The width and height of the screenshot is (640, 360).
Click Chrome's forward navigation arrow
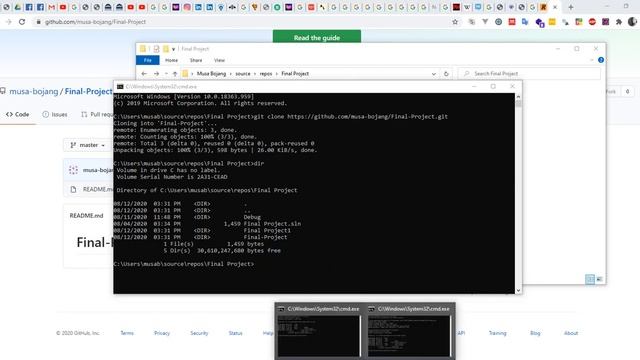click(9, 22)
